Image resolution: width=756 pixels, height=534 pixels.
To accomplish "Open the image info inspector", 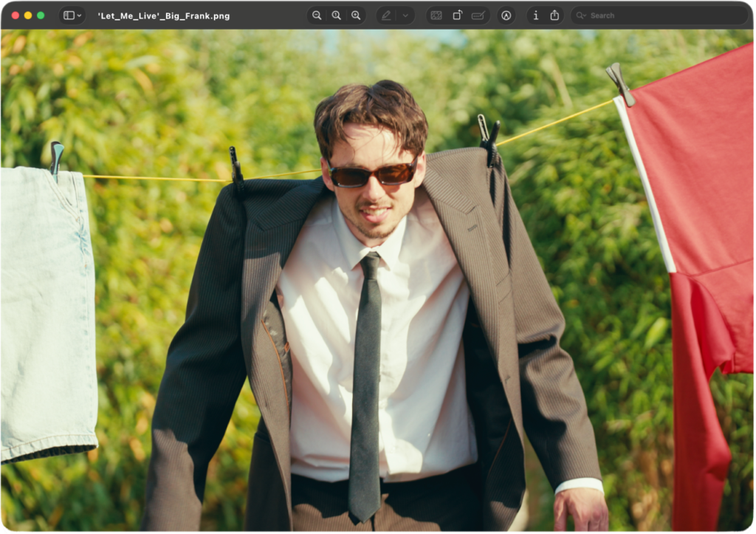I will (535, 16).
